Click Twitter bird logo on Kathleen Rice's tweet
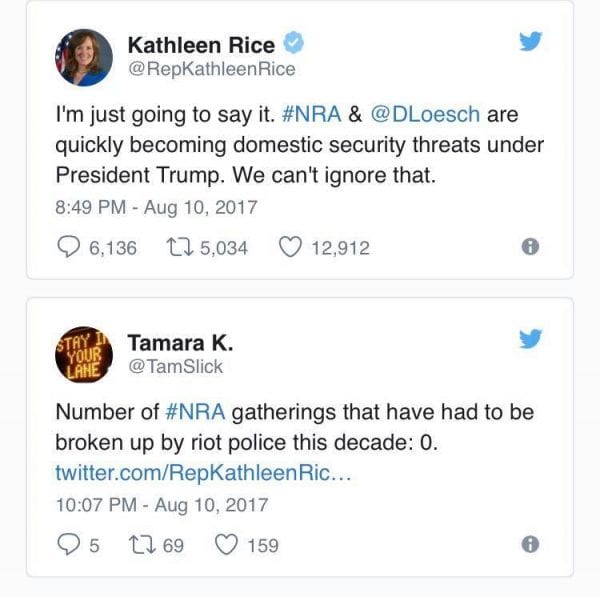This screenshot has width=600, height=597. (531, 42)
